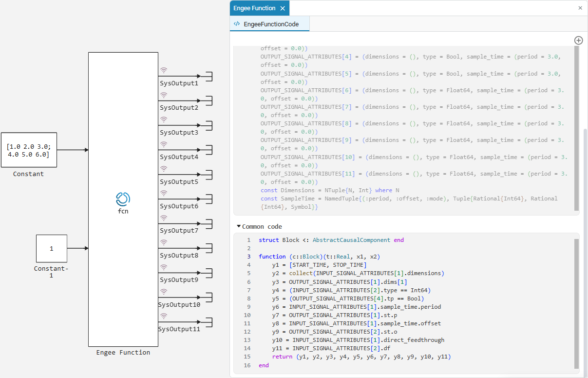Click the signal logging icon above SysOutput11
Screen dimensions: 588x378
164,316
